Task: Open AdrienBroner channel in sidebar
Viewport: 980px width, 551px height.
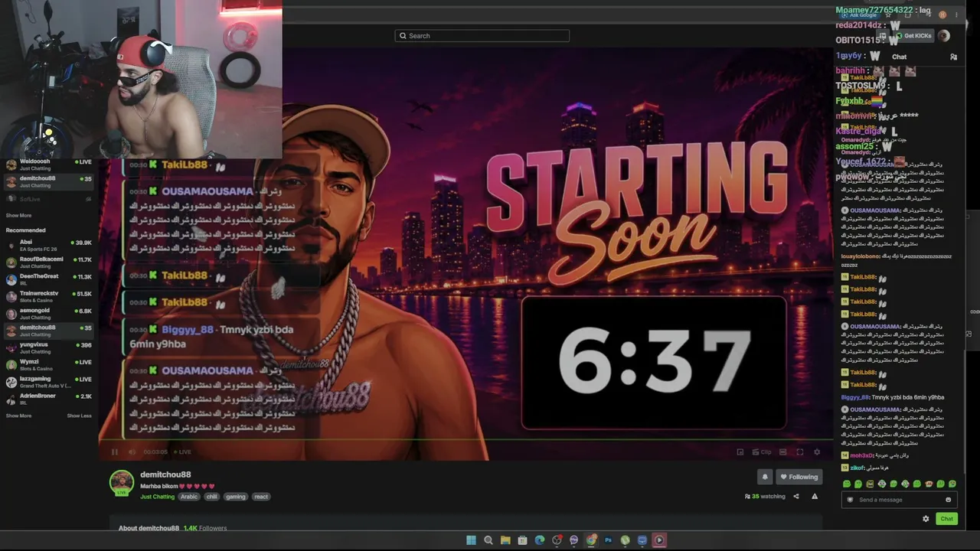Action: 49,399
